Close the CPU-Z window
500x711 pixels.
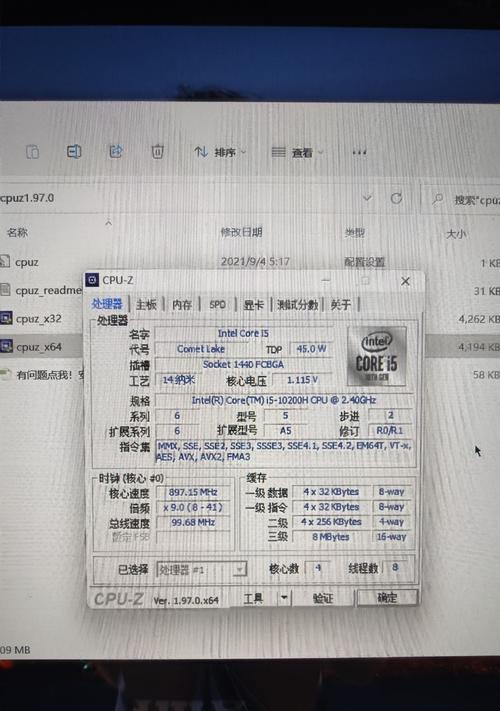tap(405, 281)
